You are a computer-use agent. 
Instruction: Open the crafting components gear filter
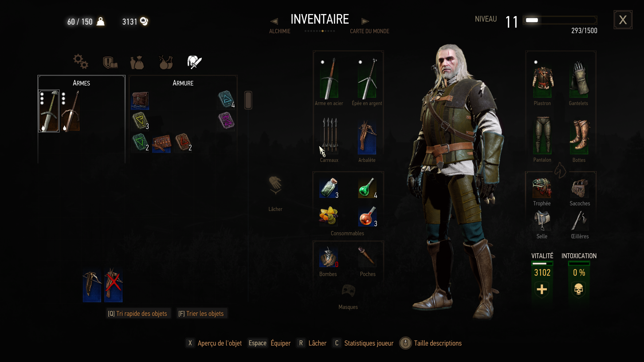[80, 61]
